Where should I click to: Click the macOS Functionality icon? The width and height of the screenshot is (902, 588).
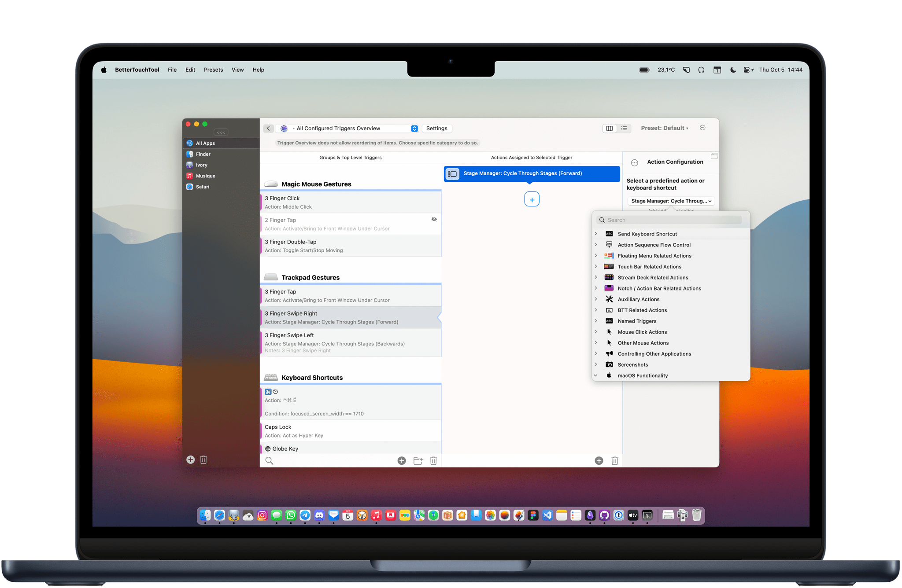607,375
